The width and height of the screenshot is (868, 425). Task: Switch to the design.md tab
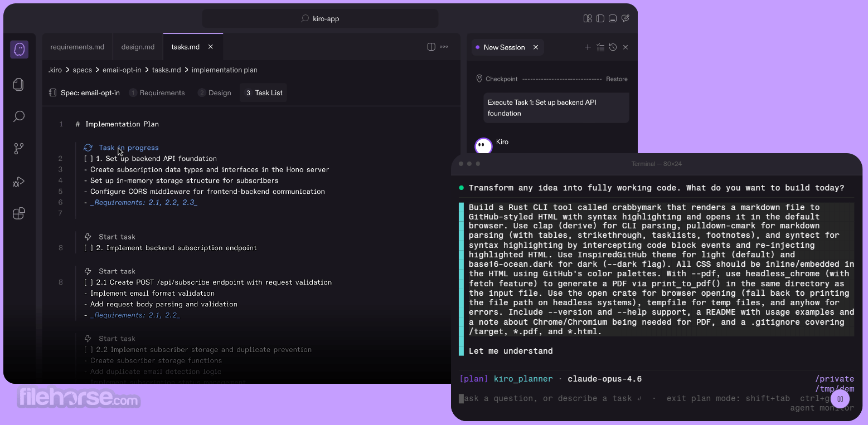click(x=138, y=47)
